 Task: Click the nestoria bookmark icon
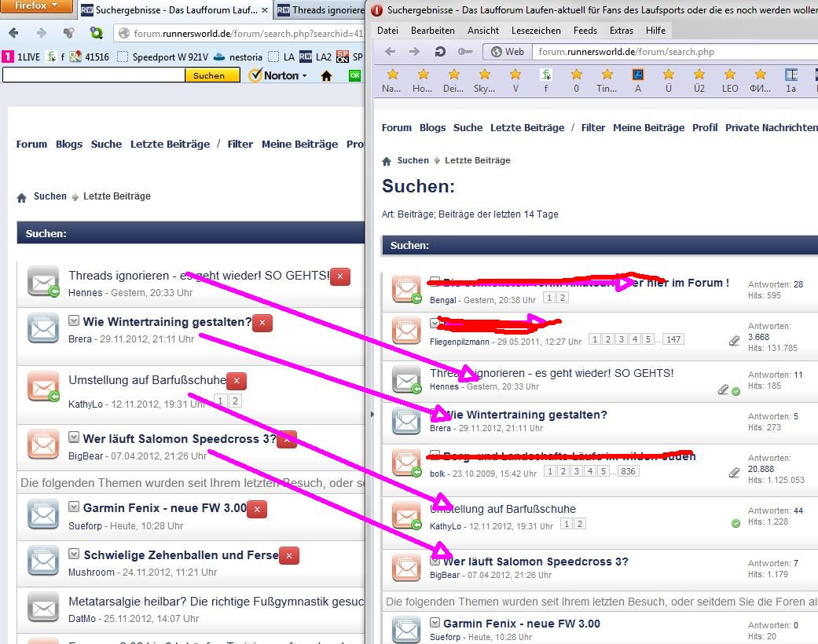(219, 57)
